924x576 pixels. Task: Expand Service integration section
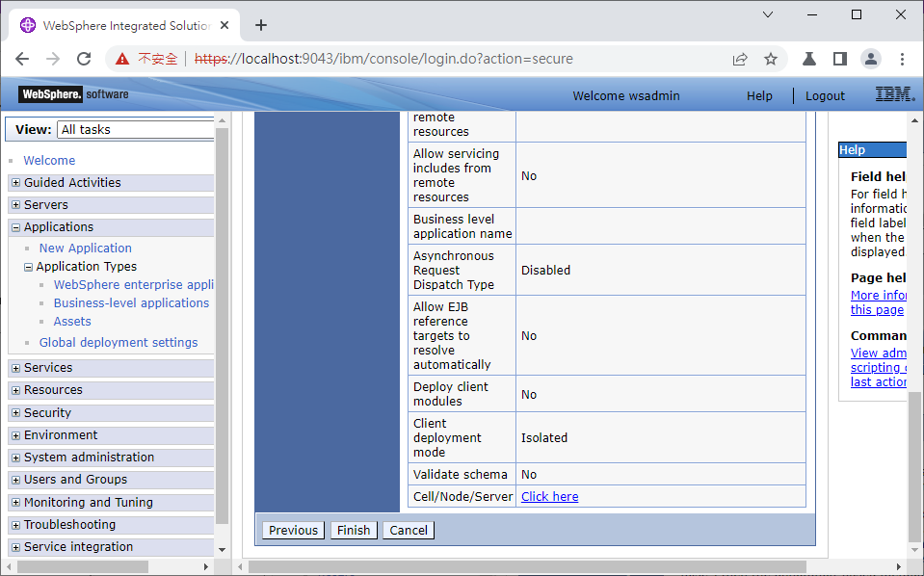pos(16,548)
